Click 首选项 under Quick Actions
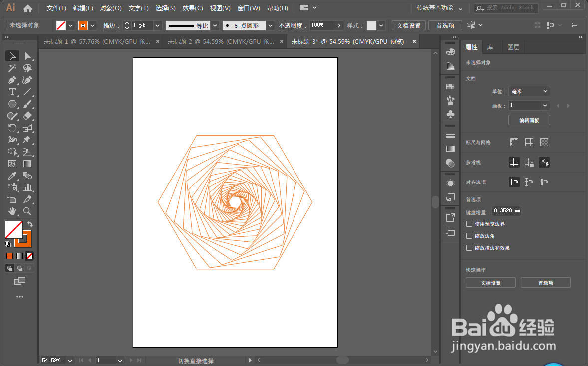The width and height of the screenshot is (588, 366). click(546, 283)
